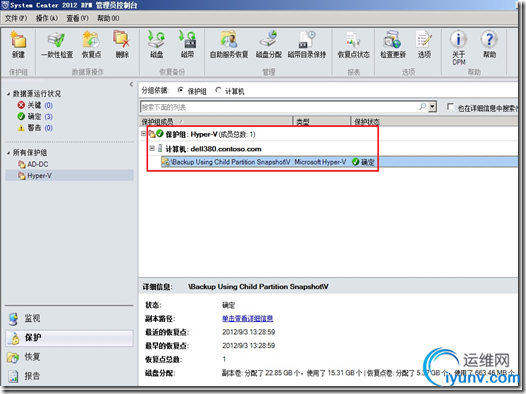Screen dimensions: 526x394
Task: Select 计算机 grouping radio button
Action: 218,90
